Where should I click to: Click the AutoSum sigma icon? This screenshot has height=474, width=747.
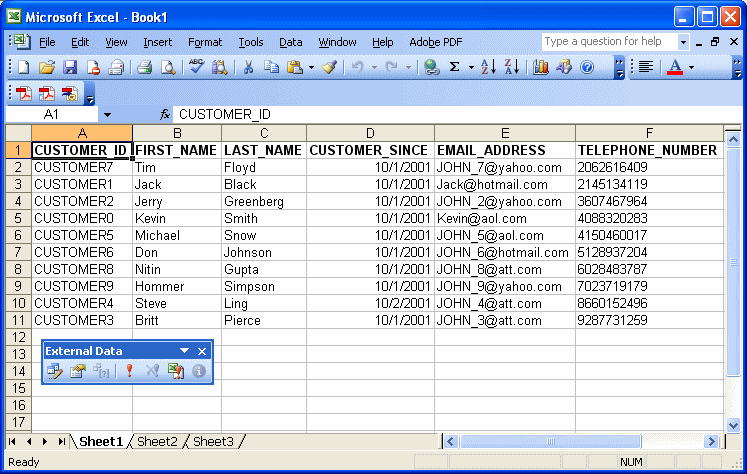[x=455, y=67]
